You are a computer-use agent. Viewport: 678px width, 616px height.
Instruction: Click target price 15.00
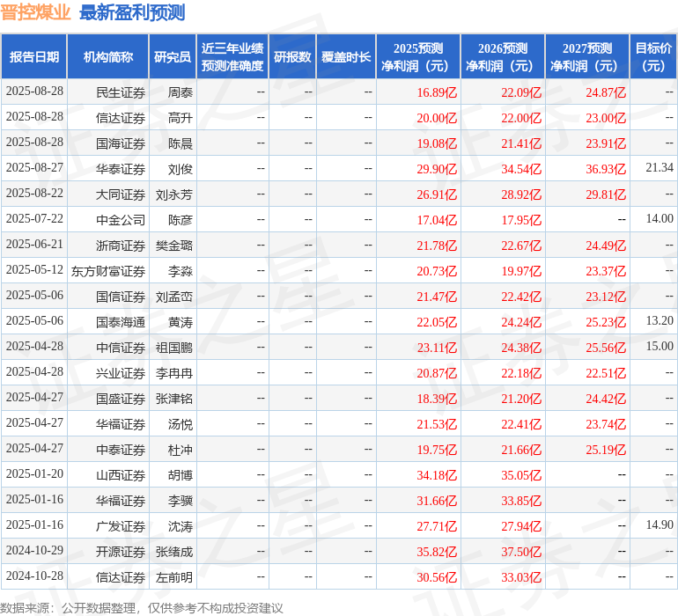pos(660,346)
